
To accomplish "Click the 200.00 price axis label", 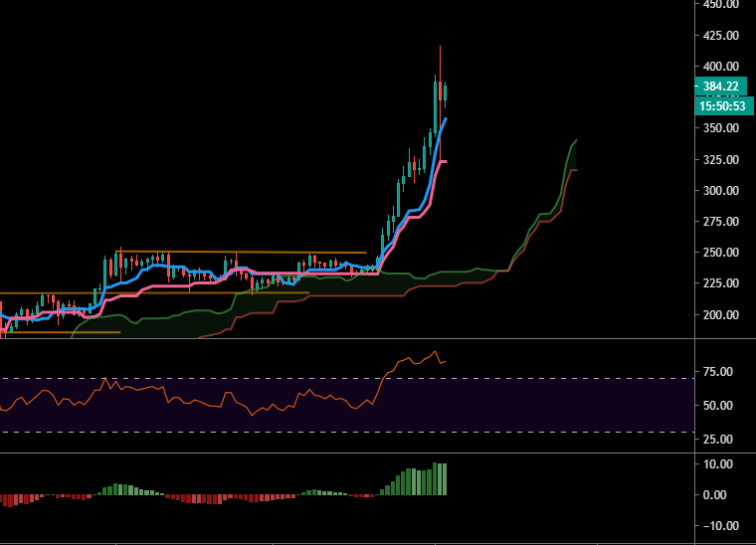I will tap(720, 314).
